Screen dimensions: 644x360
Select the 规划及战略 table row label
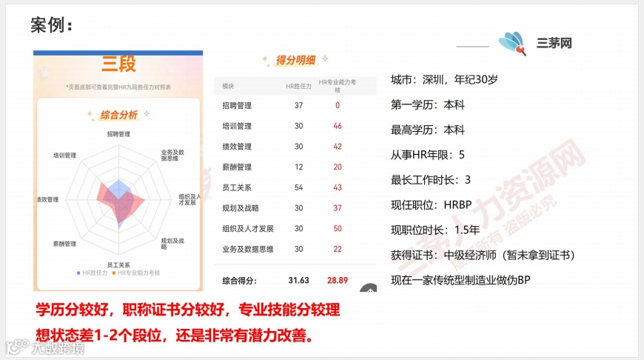pos(241,208)
